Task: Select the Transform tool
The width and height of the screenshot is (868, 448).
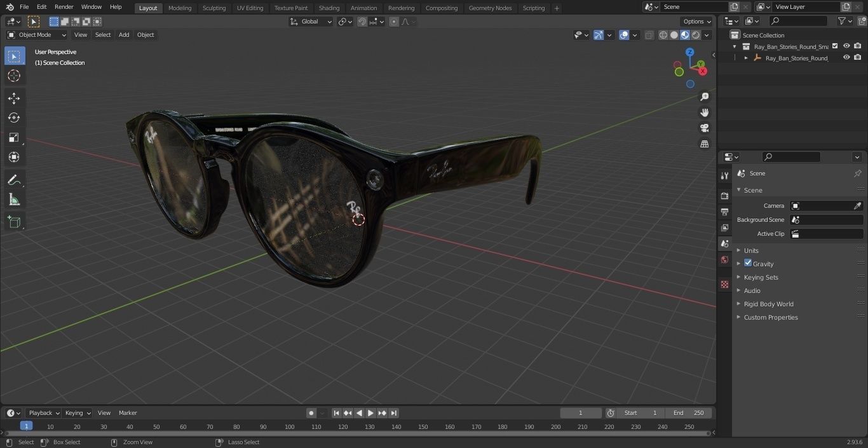Action: click(x=14, y=157)
